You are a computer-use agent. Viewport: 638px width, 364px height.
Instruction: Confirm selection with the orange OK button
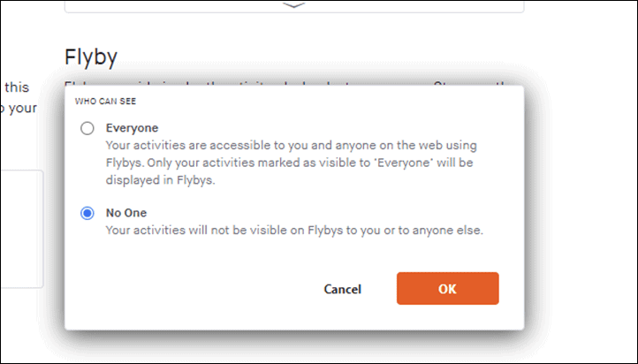coord(448,288)
